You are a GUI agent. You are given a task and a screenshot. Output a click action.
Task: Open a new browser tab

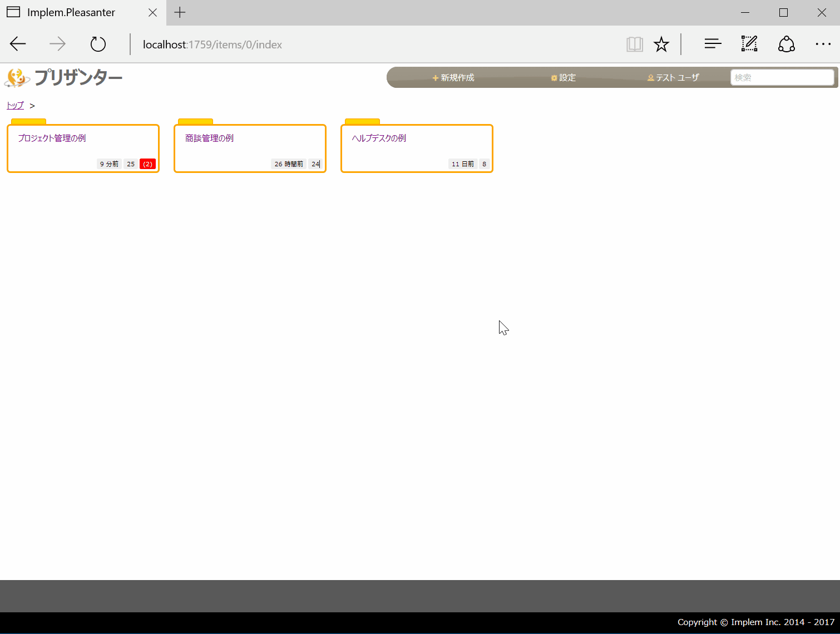point(180,12)
